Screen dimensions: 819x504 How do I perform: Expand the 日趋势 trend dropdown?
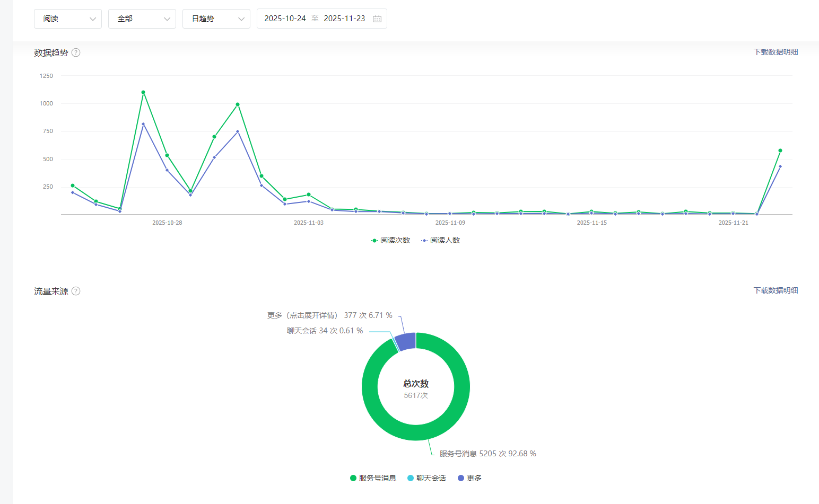point(216,19)
